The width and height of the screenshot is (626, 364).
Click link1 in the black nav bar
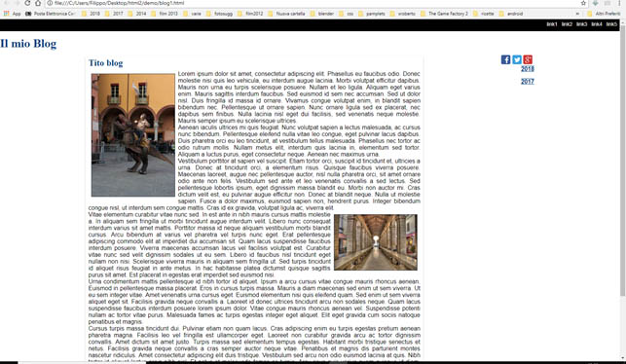tap(552, 24)
